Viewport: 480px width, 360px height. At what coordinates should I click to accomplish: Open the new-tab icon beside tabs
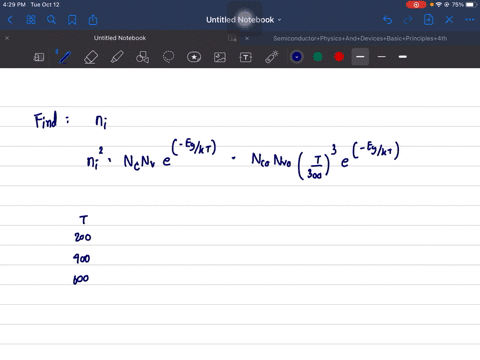(x=232, y=38)
